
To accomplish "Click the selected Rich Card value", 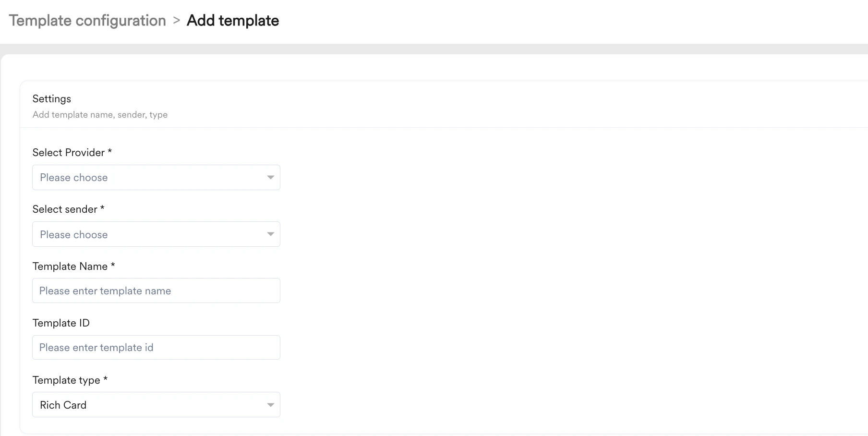I will click(63, 405).
